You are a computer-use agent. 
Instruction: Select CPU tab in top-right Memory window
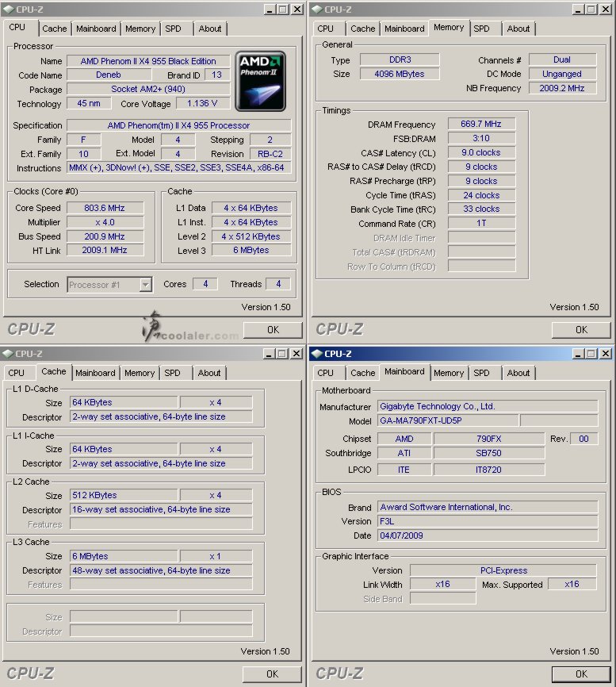point(325,29)
